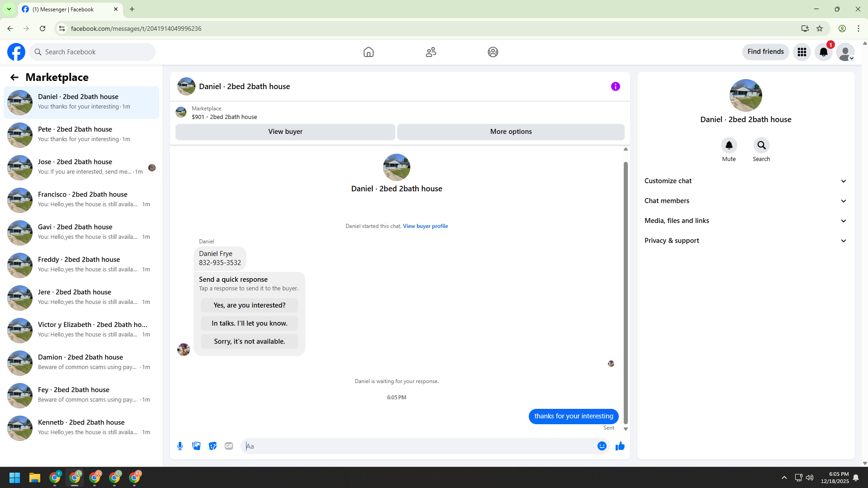Image resolution: width=868 pixels, height=488 pixels.
Task: Open Windows Start menu
Action: (x=15, y=478)
